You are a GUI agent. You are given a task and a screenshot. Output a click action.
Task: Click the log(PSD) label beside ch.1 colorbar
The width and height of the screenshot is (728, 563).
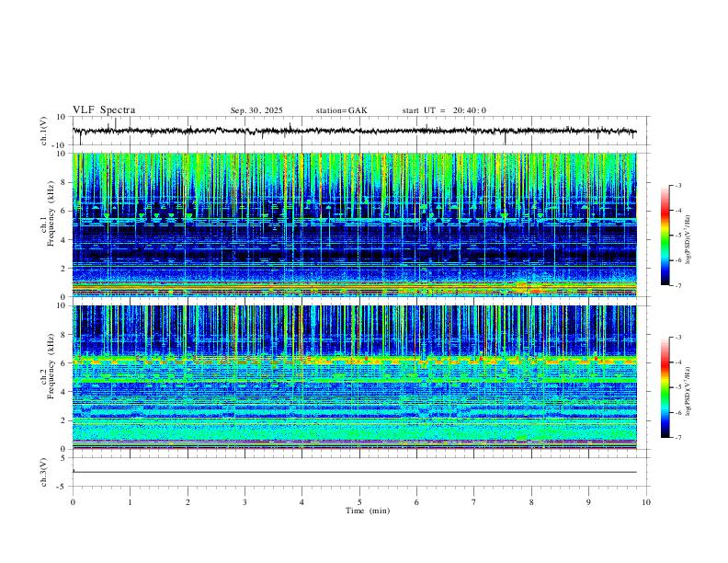point(688,239)
